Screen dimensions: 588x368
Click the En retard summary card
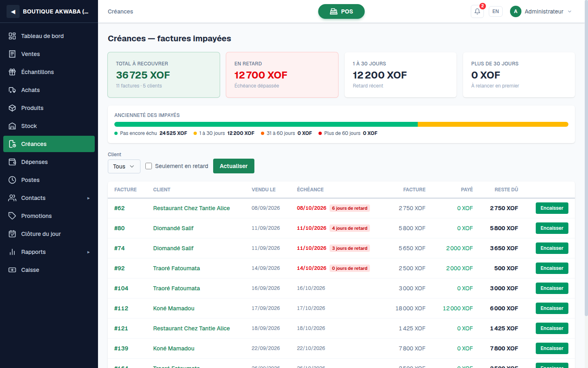pyautogui.click(x=282, y=75)
